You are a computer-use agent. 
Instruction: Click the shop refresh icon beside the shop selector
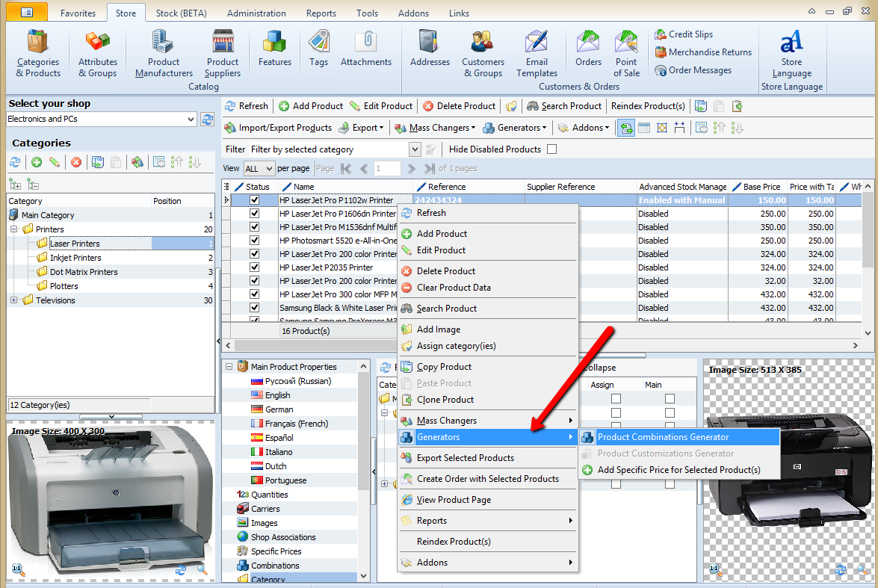(x=208, y=119)
